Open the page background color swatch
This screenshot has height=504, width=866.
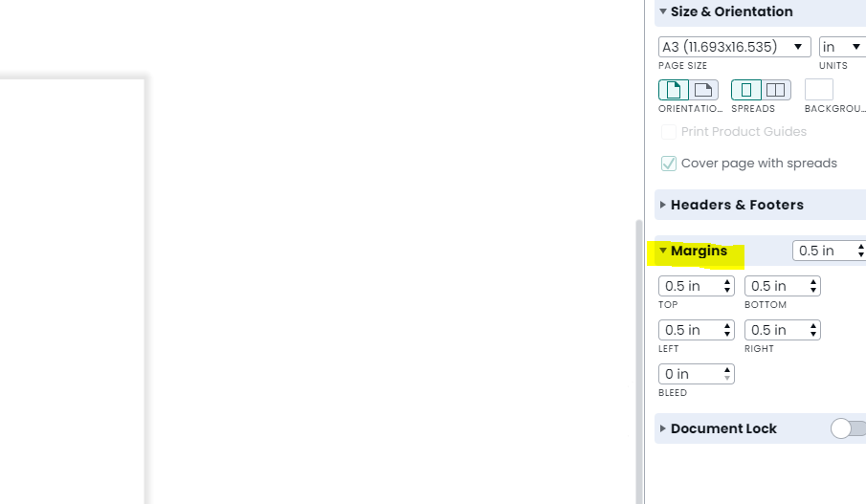[819, 90]
